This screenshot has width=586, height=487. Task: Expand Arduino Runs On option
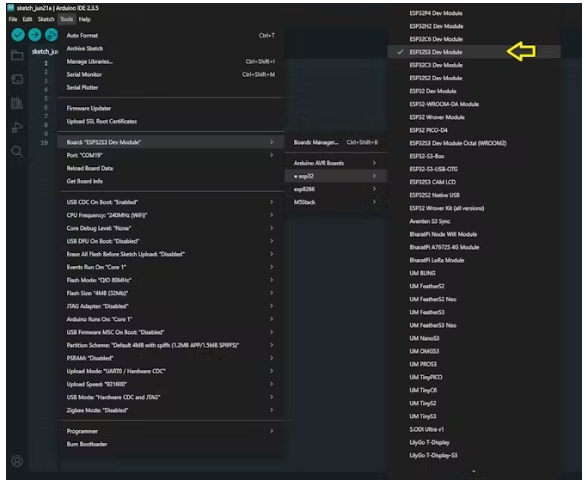click(x=170, y=319)
